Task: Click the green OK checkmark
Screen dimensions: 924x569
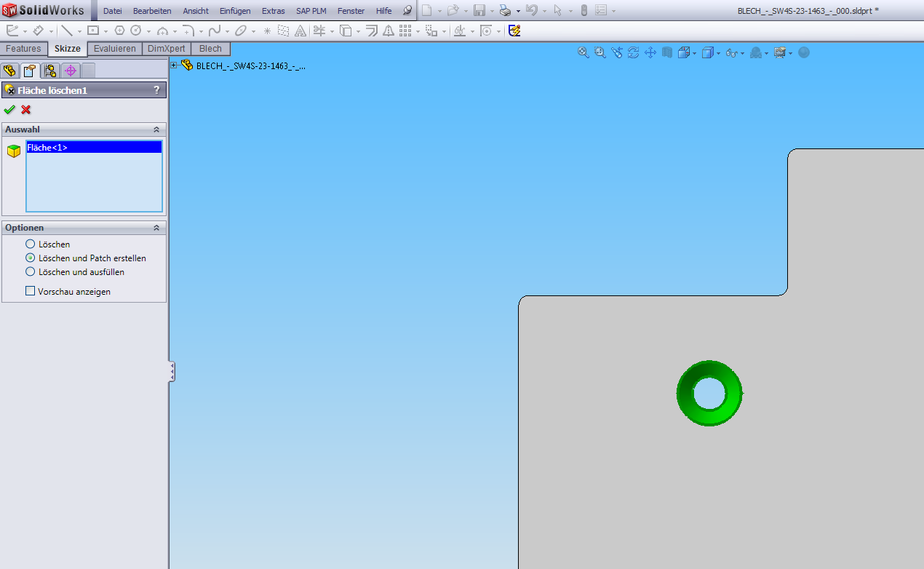Action: (9, 110)
